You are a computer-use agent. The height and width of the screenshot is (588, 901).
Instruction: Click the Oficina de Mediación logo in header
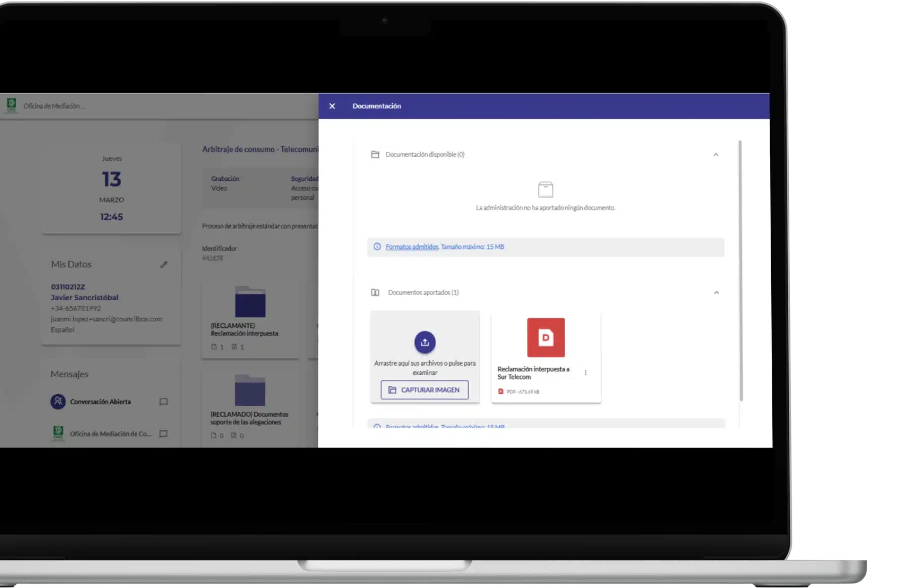(12, 106)
